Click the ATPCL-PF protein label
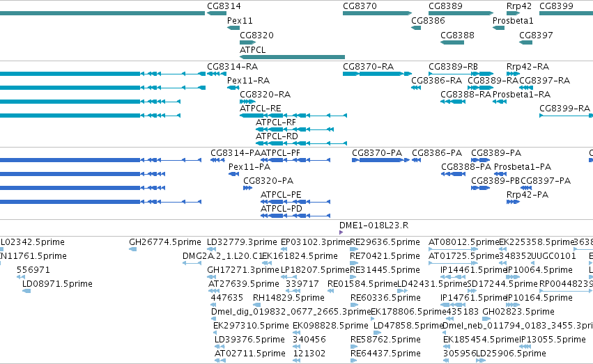 [281, 153]
